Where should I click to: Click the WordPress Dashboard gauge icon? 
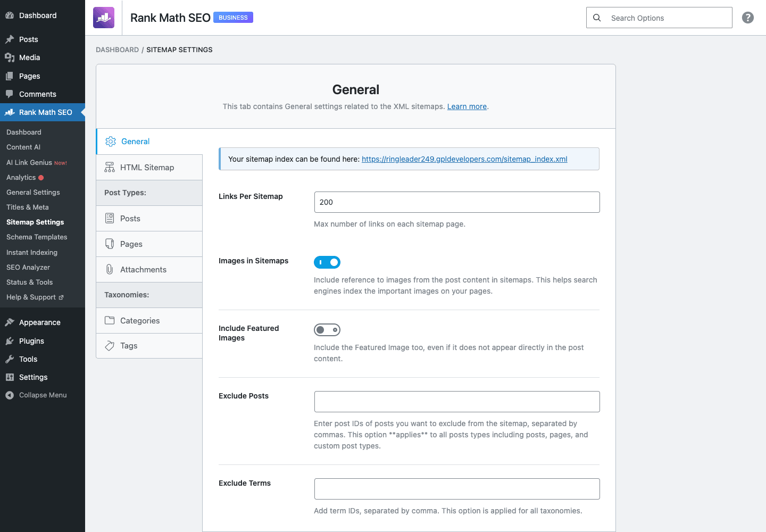pos(10,15)
